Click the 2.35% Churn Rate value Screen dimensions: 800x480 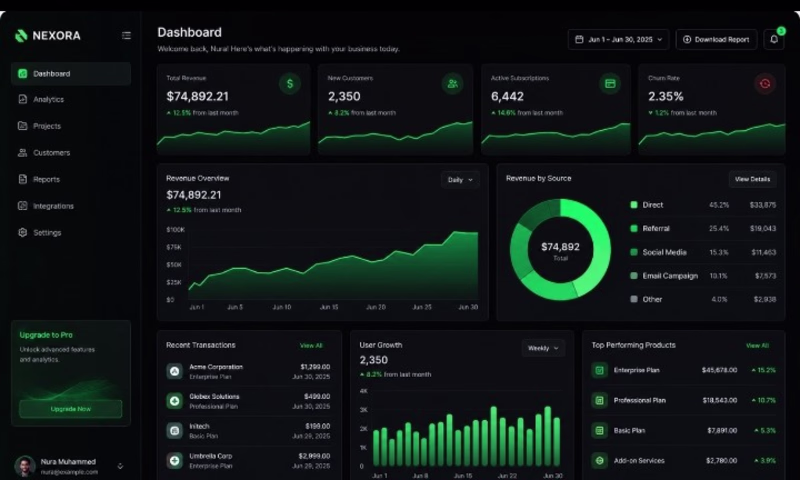(x=665, y=96)
